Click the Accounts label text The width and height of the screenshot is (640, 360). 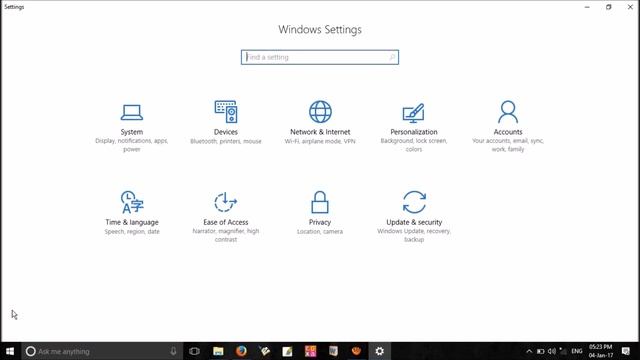[508, 132]
